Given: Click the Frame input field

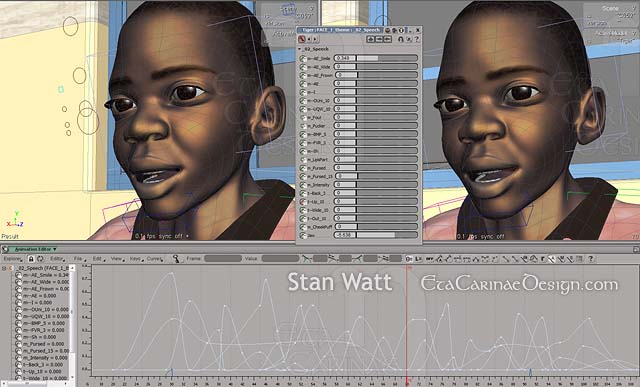Looking at the screenshot, I should coord(223,259).
